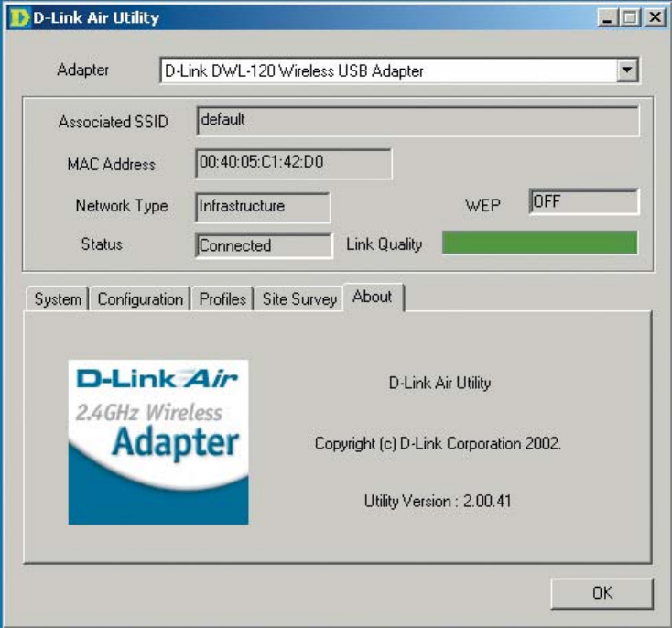The height and width of the screenshot is (628, 672).
Task: Click the 'Network Type' label
Action: pyautogui.click(x=122, y=206)
